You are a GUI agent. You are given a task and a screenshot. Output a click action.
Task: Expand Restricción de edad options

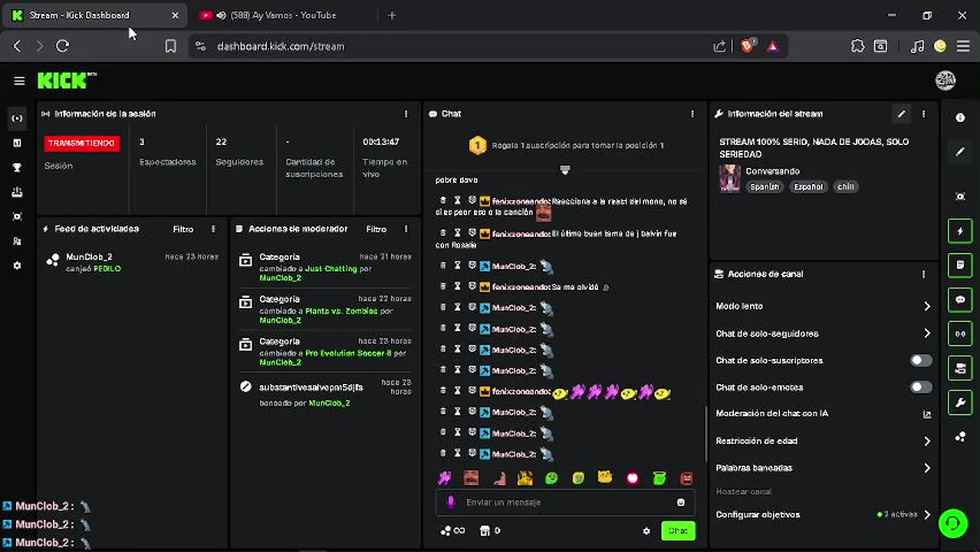pos(927,441)
